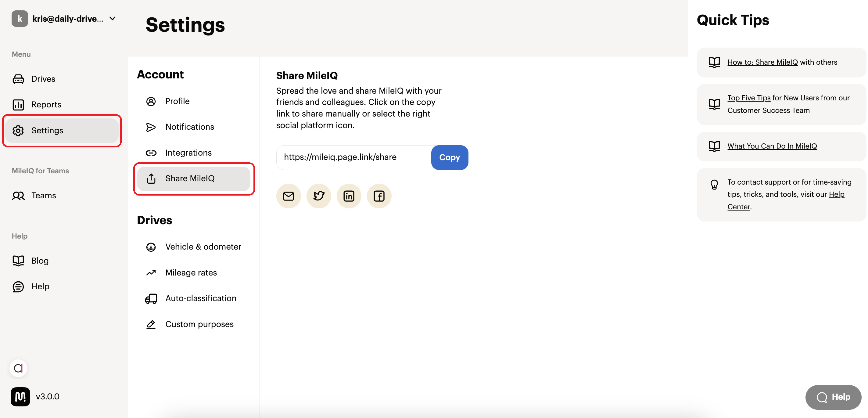Click the Settings gear icon
The image size is (868, 418).
coord(18,131)
